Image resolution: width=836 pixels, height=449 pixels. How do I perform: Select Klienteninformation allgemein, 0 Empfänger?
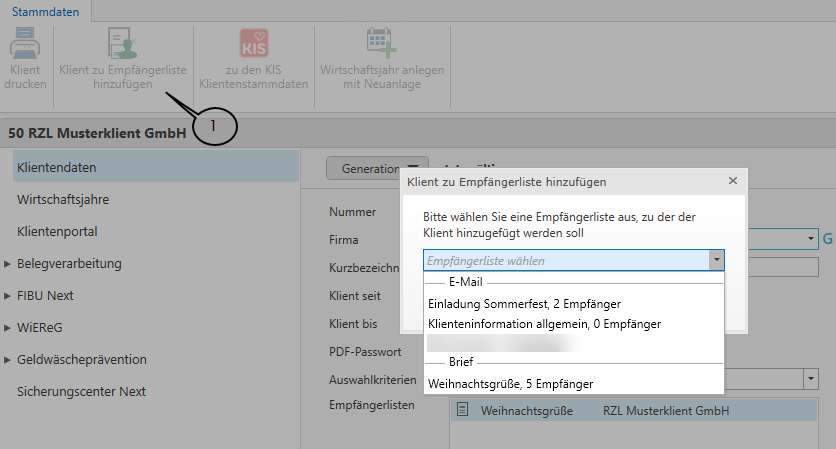tap(544, 323)
